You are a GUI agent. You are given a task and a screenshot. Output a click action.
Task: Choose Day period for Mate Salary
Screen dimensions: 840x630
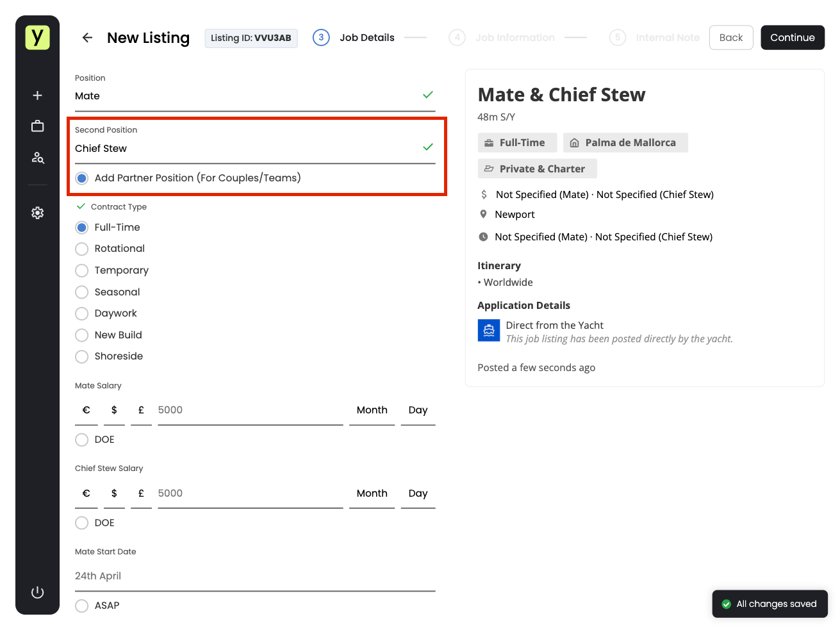(x=418, y=410)
